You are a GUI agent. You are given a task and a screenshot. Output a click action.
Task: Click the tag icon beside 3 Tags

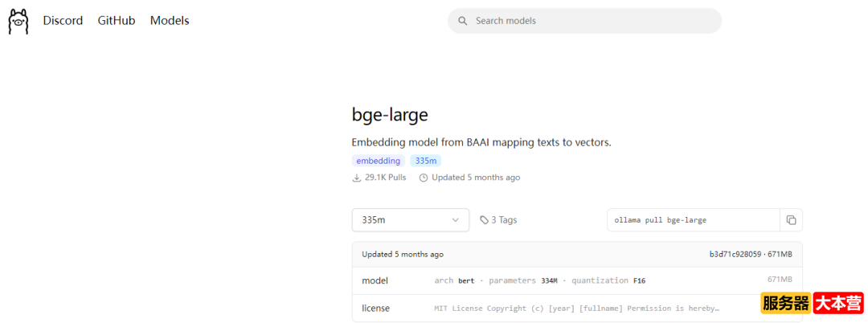(x=484, y=220)
